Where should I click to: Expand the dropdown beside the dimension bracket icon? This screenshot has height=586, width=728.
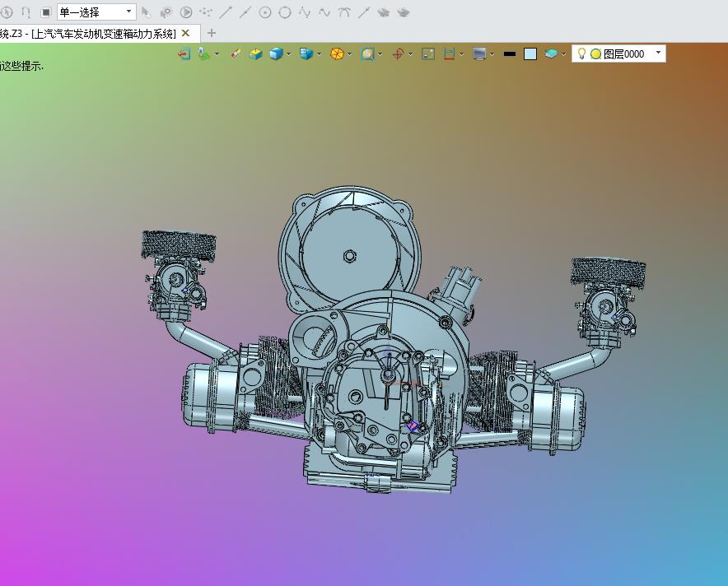point(461,54)
